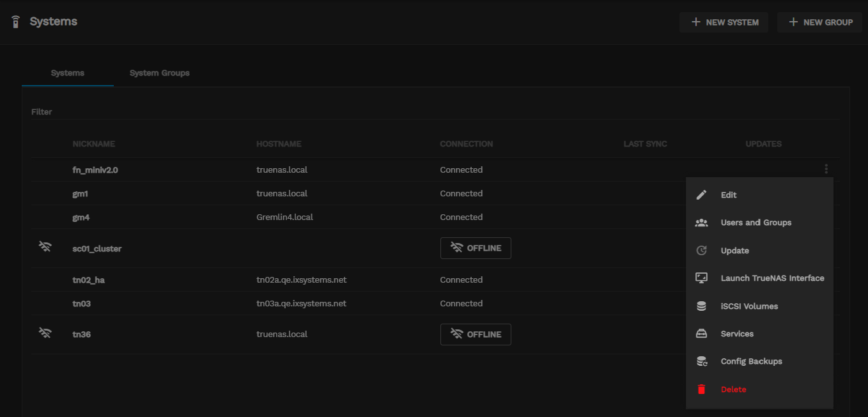Image resolution: width=868 pixels, height=417 pixels.
Task: Click offline icon left of sc01_cluster
Action: (x=45, y=248)
